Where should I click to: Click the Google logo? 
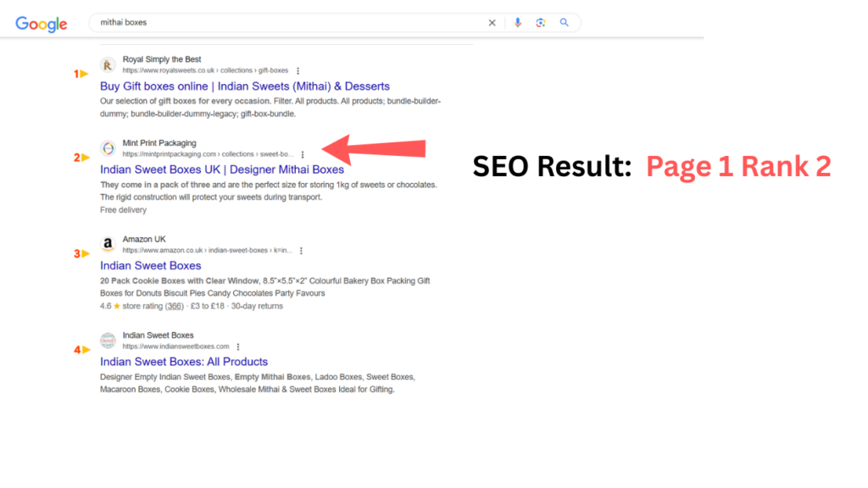point(41,24)
